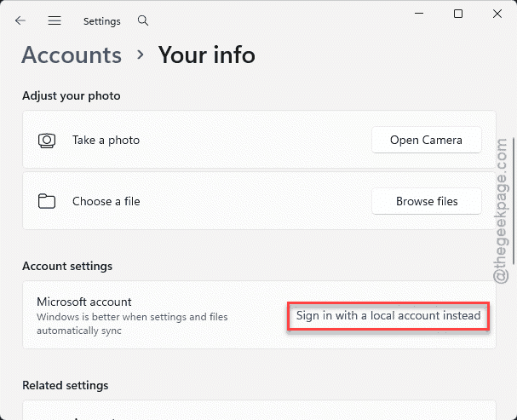Maximize the Settings window
This screenshot has height=420, width=517.
point(458,14)
